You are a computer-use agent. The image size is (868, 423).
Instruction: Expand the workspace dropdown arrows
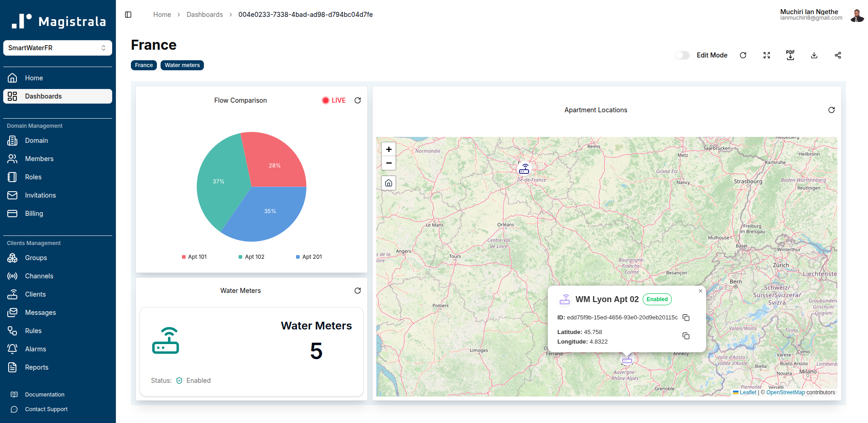click(104, 47)
